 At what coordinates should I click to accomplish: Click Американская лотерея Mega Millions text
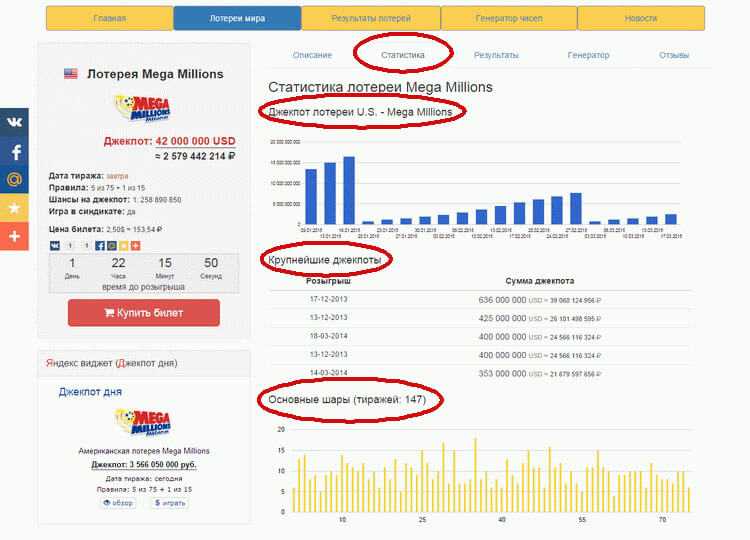pyautogui.click(x=143, y=451)
